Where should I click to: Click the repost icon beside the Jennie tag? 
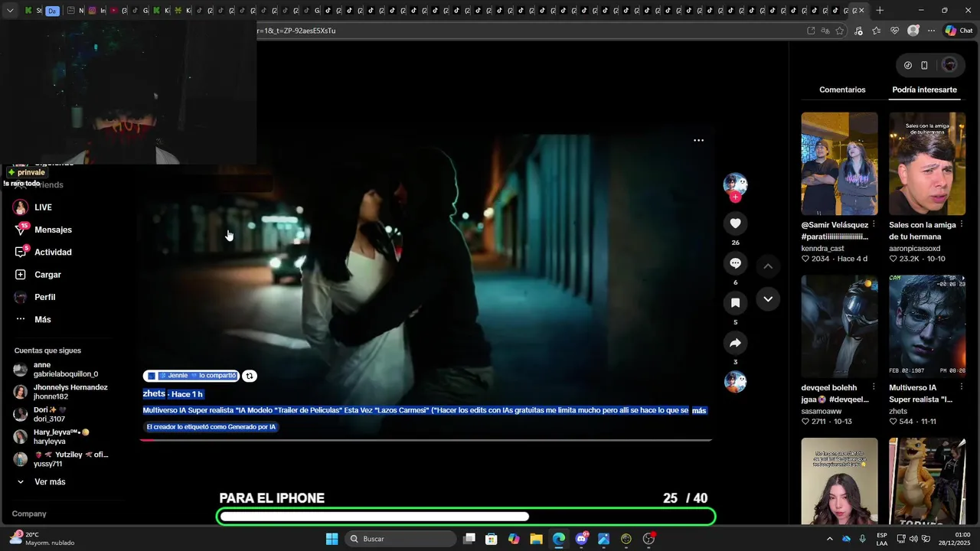[x=250, y=376]
